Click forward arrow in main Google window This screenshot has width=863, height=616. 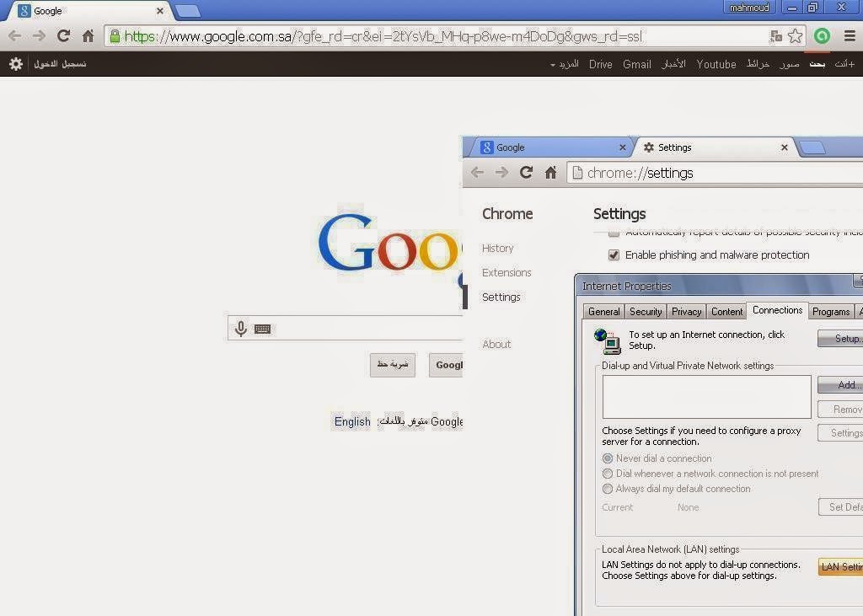39,36
